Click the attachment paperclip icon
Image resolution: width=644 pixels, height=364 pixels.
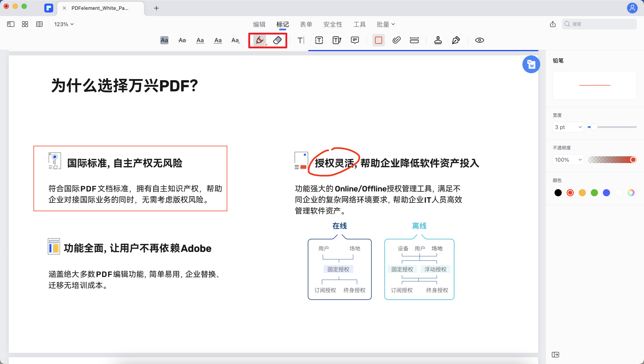[396, 40]
